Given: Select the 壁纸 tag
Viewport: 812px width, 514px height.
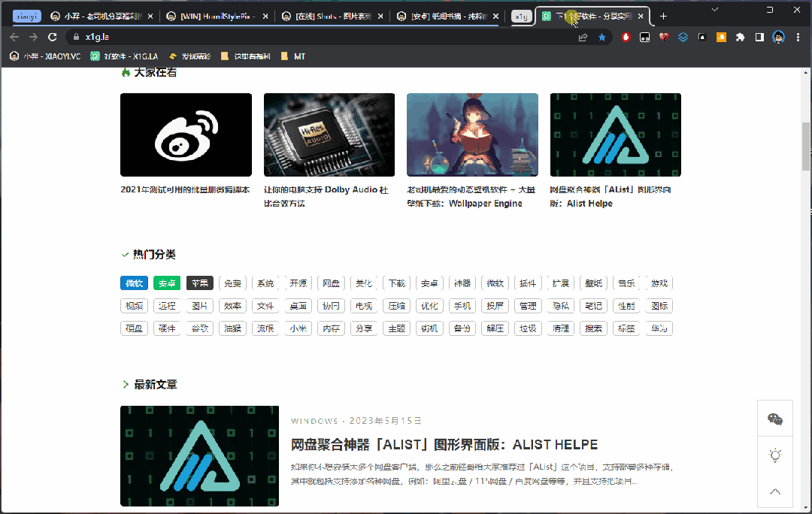Looking at the screenshot, I should pos(593,283).
